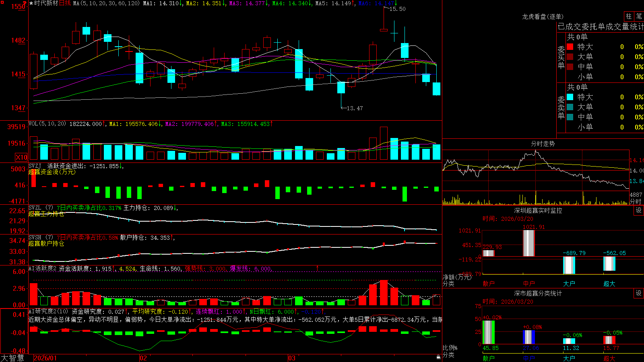Click the 02 month marker on timeline
This screenshot has height=362, width=644.
[x=143, y=358]
